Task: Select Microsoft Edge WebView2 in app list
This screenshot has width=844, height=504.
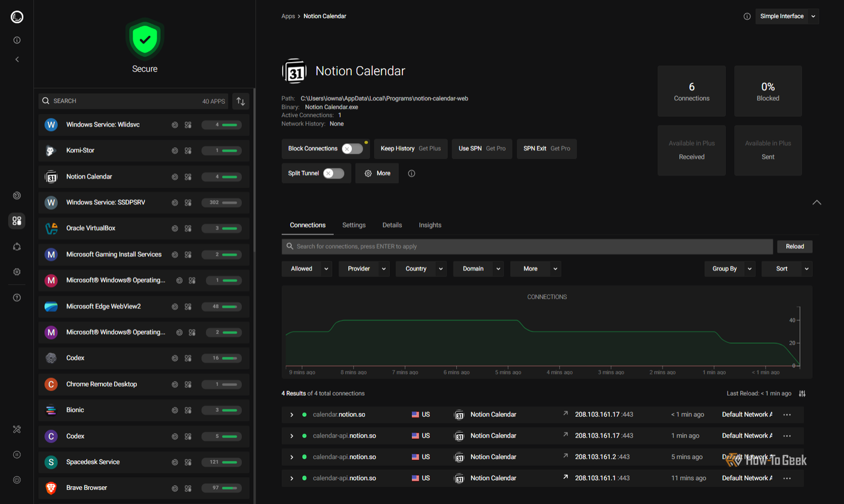Action: 144,307
